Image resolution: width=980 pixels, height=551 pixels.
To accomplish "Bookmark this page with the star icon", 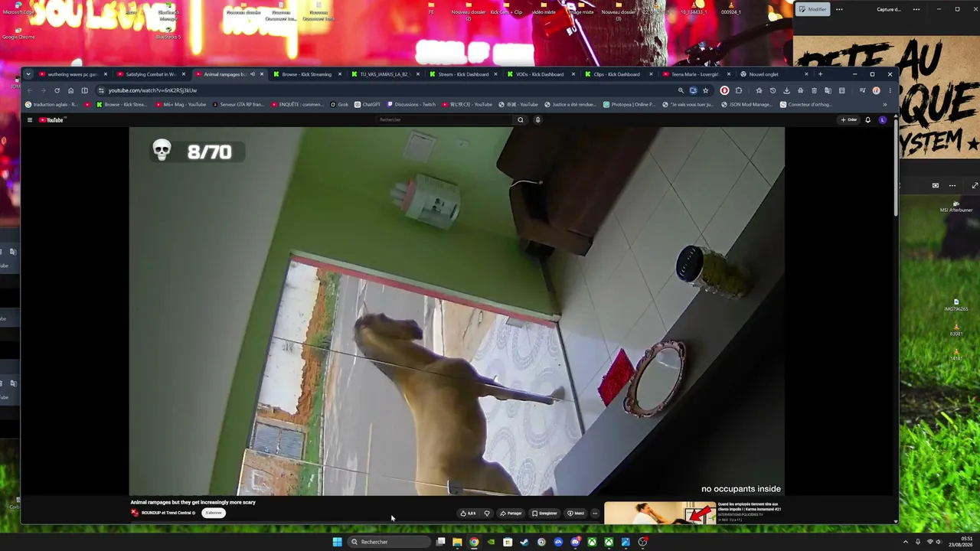I will 706,90.
